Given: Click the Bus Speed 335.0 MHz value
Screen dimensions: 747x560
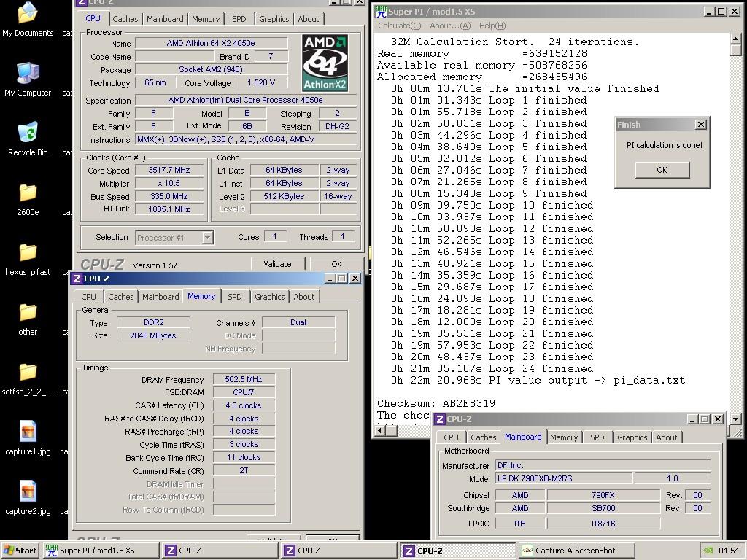Looking at the screenshot, I should [x=169, y=196].
